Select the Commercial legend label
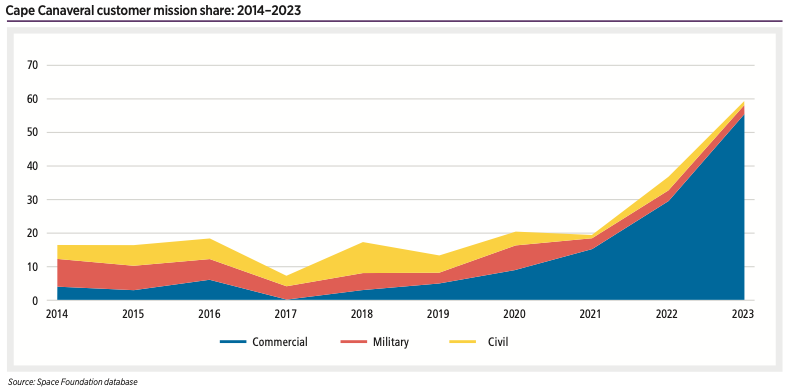Screen dimensions: 795x392 pos(280,342)
